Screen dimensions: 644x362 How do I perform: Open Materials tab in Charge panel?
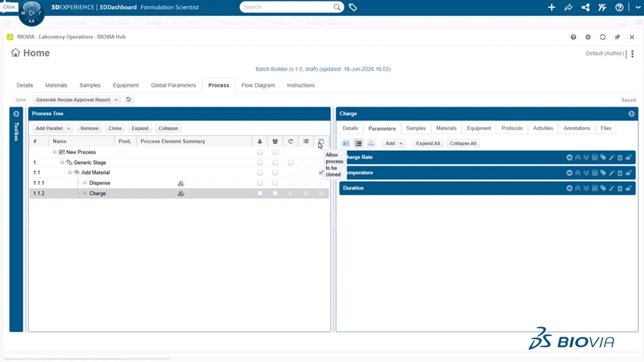tap(446, 128)
